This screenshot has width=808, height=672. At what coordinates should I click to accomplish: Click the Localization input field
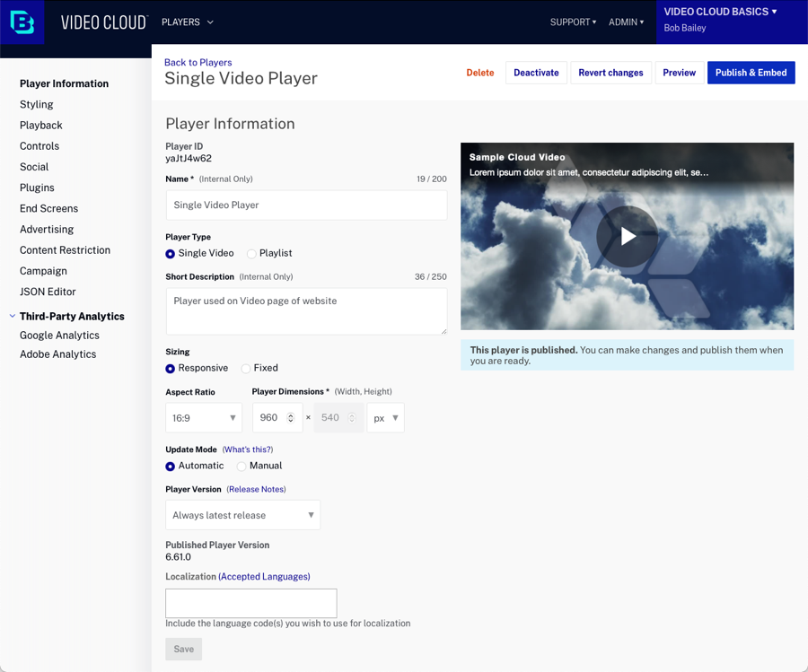251,603
